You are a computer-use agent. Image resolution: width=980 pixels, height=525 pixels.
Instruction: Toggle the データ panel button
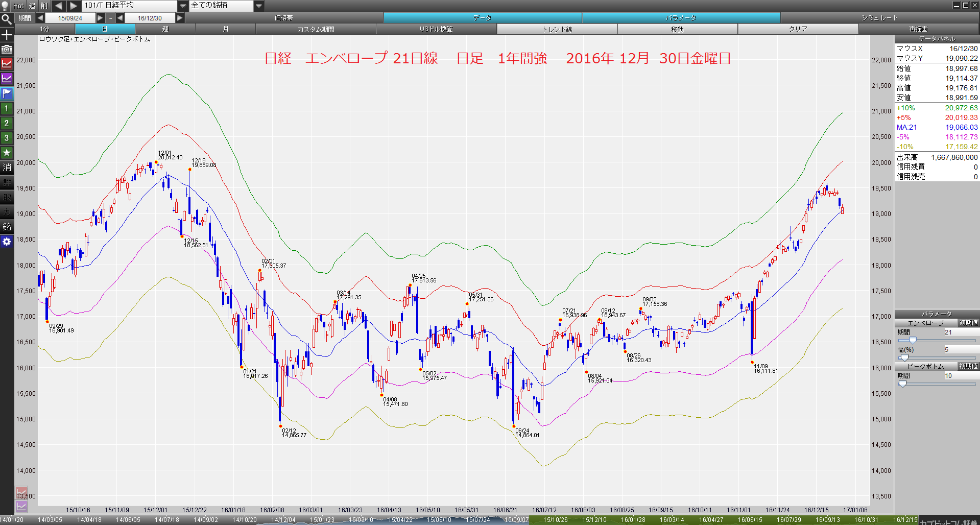click(x=482, y=18)
